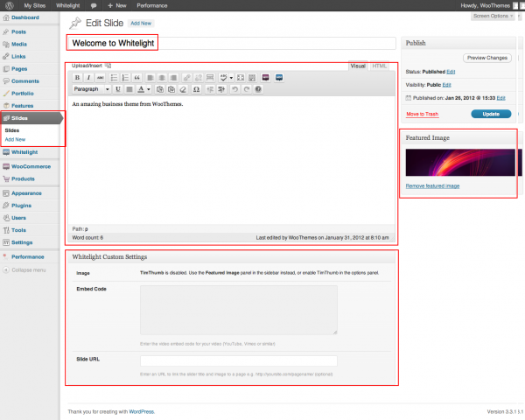Open My Sites in admin bar
The height and width of the screenshot is (420, 525).
coord(34,6)
